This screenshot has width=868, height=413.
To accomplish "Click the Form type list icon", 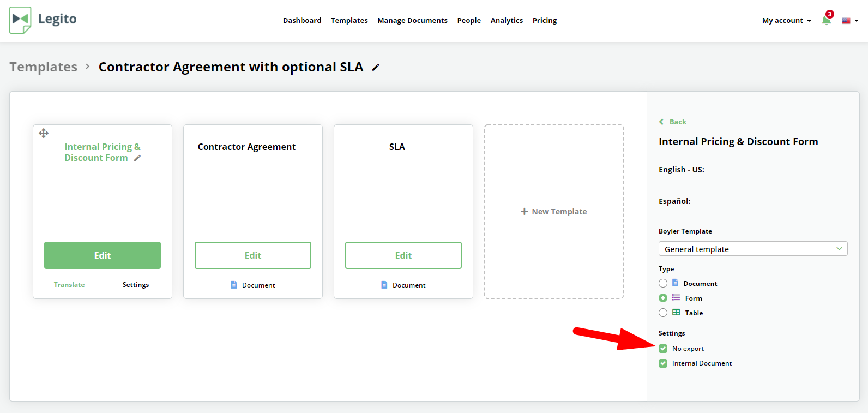I will click(676, 297).
